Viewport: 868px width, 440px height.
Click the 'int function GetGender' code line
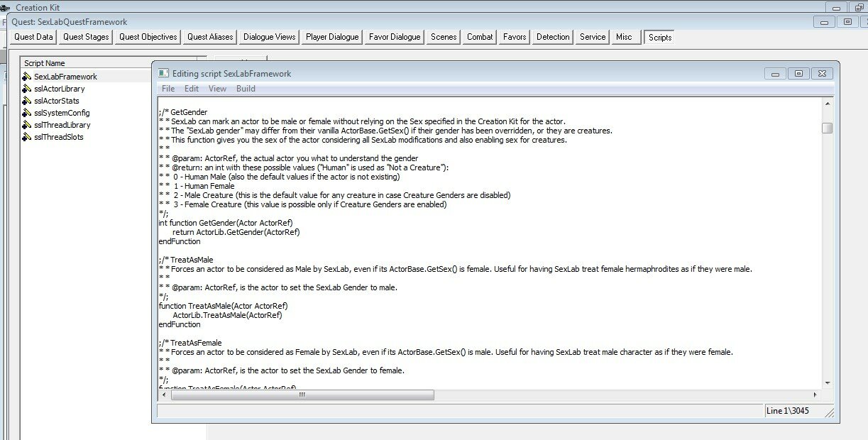(226, 223)
